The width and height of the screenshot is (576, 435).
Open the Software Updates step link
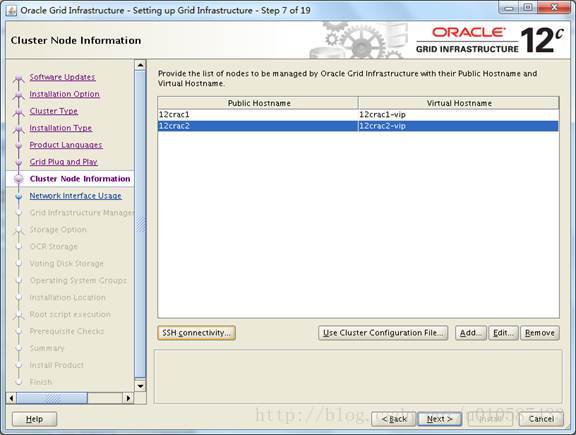tap(62, 77)
